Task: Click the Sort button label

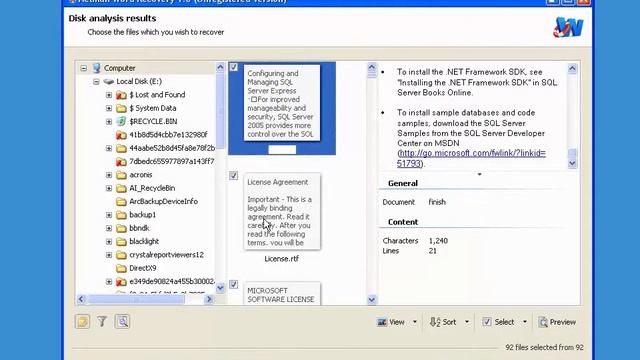Action: tap(449, 322)
